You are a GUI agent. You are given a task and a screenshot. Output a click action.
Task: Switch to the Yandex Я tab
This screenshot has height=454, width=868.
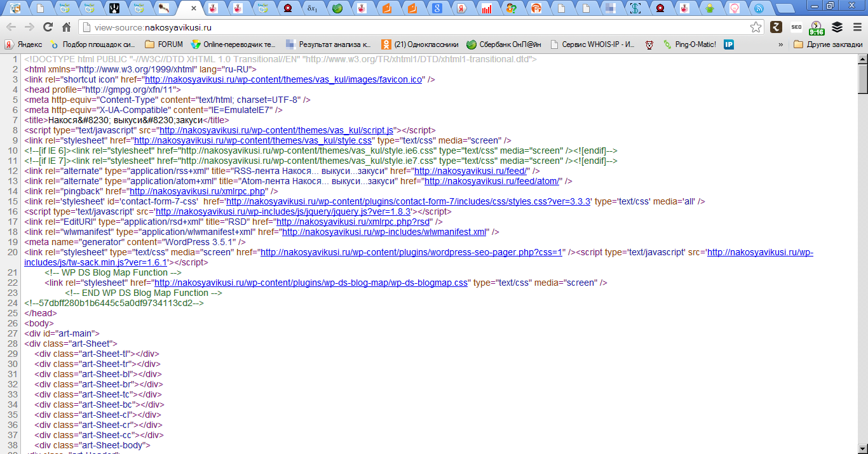point(461,8)
